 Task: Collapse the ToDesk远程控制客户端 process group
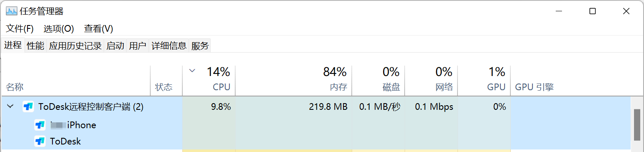[10, 107]
